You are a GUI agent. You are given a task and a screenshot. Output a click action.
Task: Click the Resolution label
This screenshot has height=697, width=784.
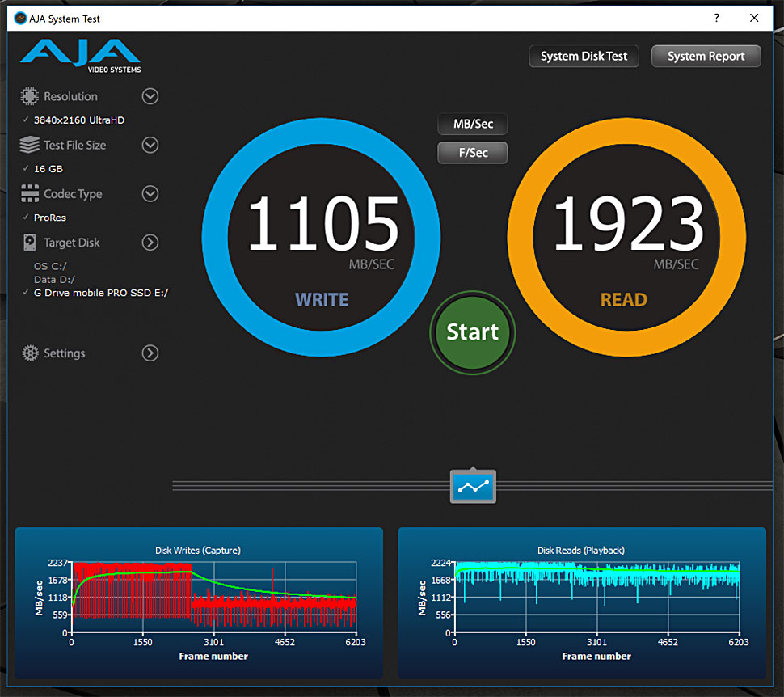(x=70, y=96)
